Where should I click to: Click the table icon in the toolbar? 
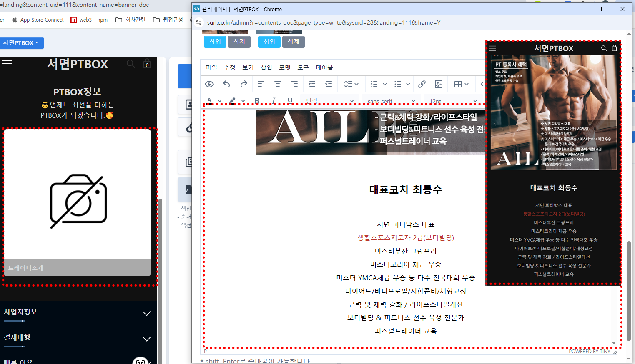[x=458, y=84]
